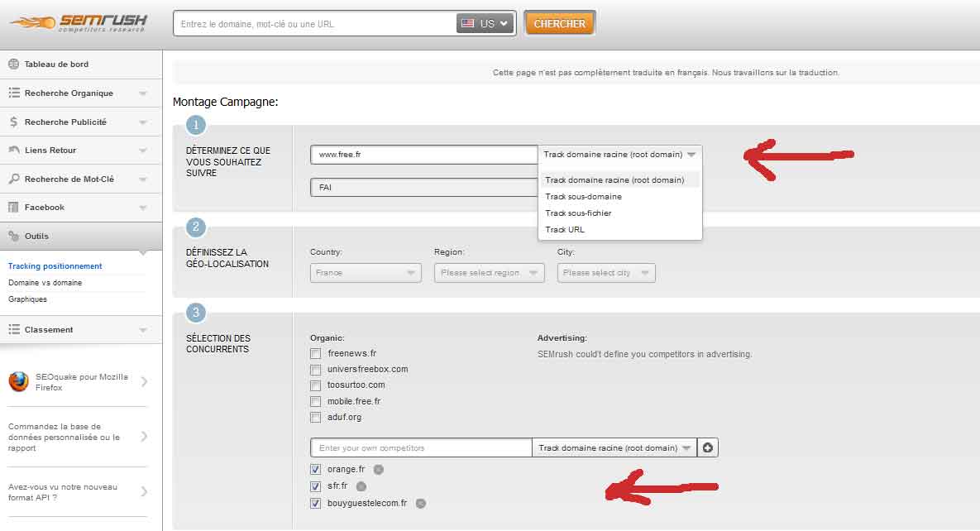Click the FAI campaign name field
The height and width of the screenshot is (531, 980).
[423, 187]
